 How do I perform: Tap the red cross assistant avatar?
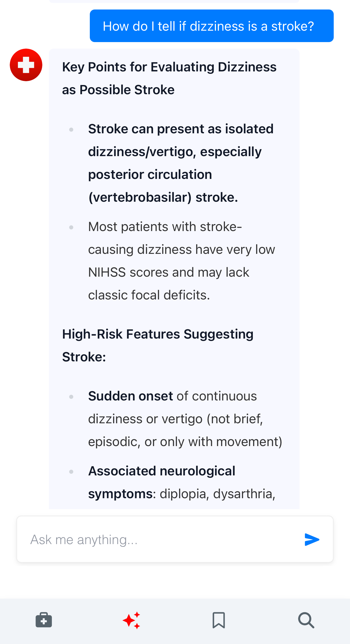point(26,65)
